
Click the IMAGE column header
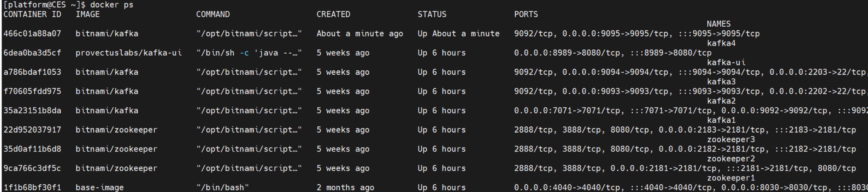(88, 14)
